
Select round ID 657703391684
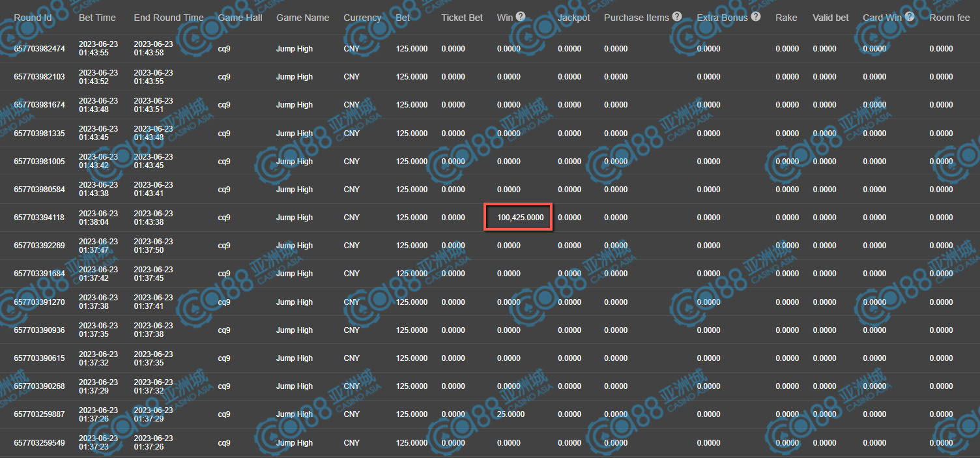tap(39, 274)
